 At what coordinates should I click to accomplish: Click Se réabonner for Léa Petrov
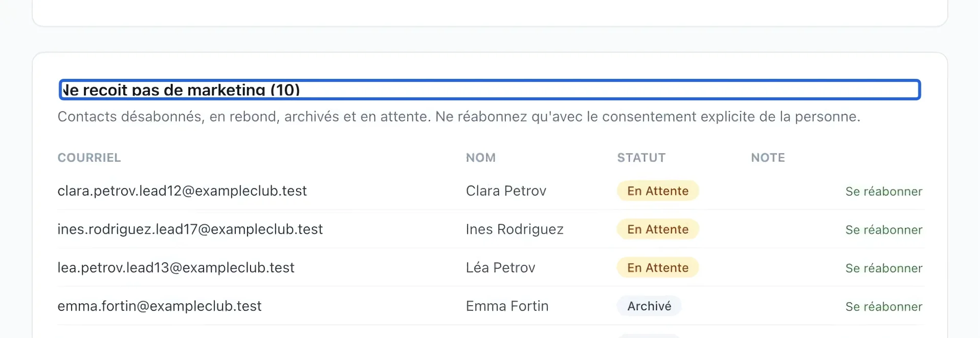[x=883, y=268]
